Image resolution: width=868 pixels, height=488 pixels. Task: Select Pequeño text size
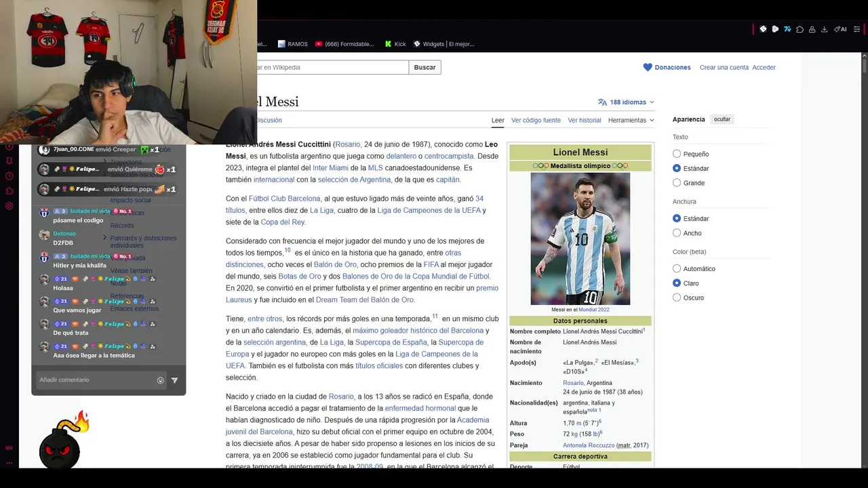click(x=677, y=154)
